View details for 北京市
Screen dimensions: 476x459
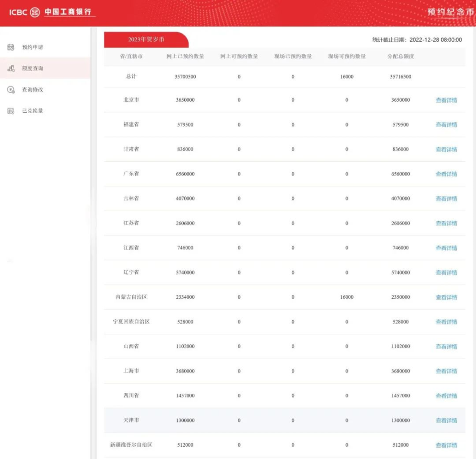(446, 100)
